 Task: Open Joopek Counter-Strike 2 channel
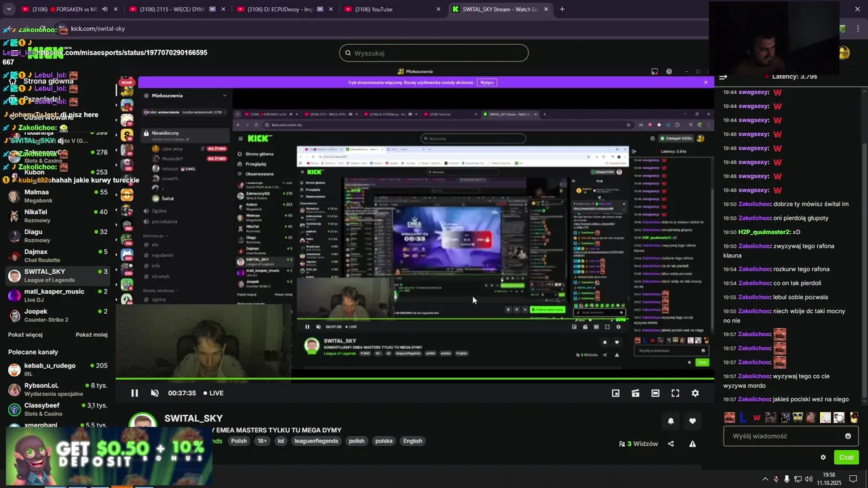[58, 315]
